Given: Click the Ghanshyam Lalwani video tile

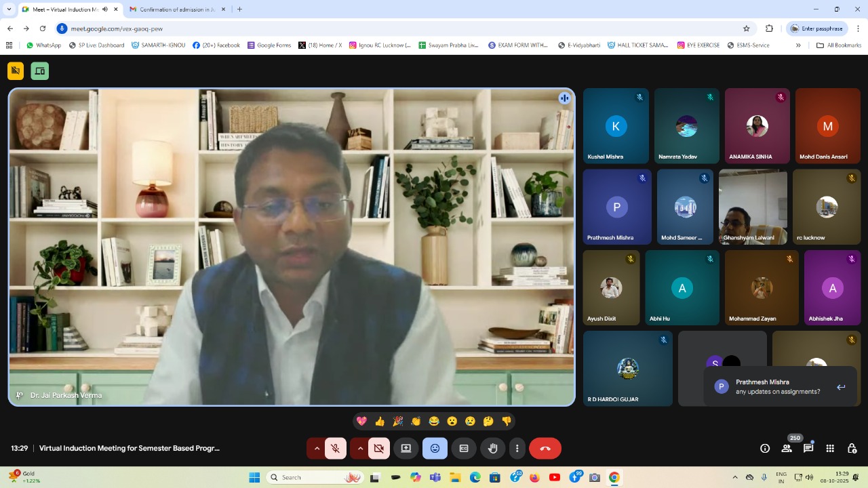Looking at the screenshot, I should click(x=753, y=207).
